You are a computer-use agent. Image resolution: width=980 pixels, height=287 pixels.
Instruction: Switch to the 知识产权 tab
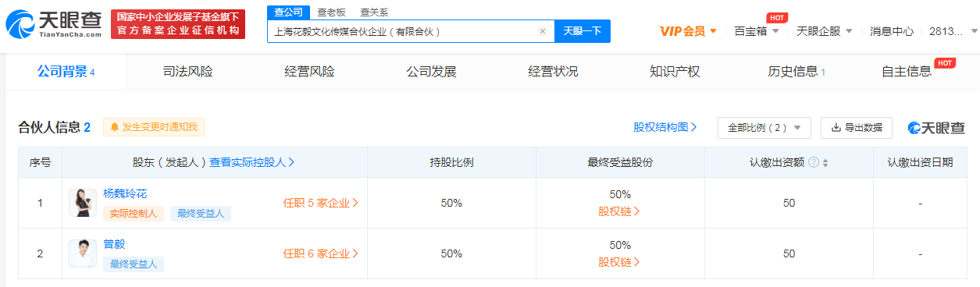(x=675, y=72)
